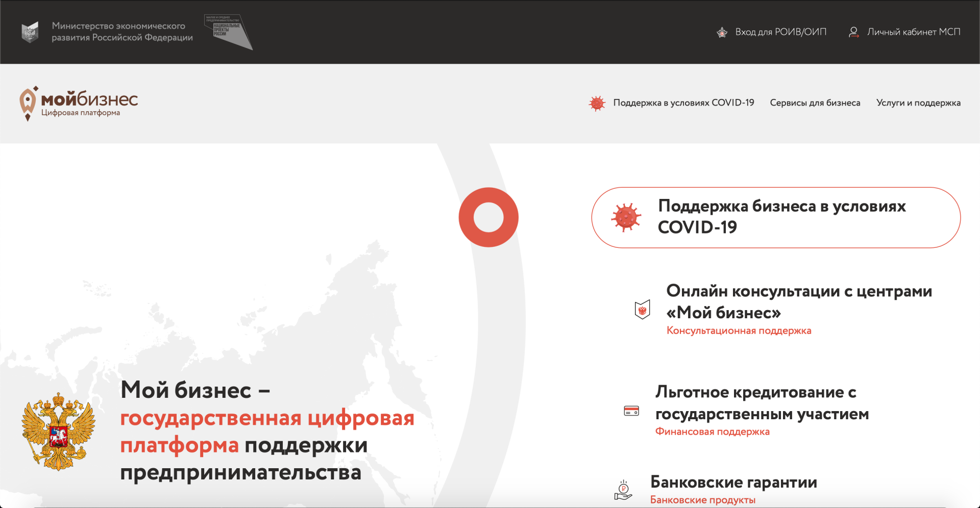Click the Вход для РОИВ/ОИП login link
980x508 pixels.
point(780,32)
